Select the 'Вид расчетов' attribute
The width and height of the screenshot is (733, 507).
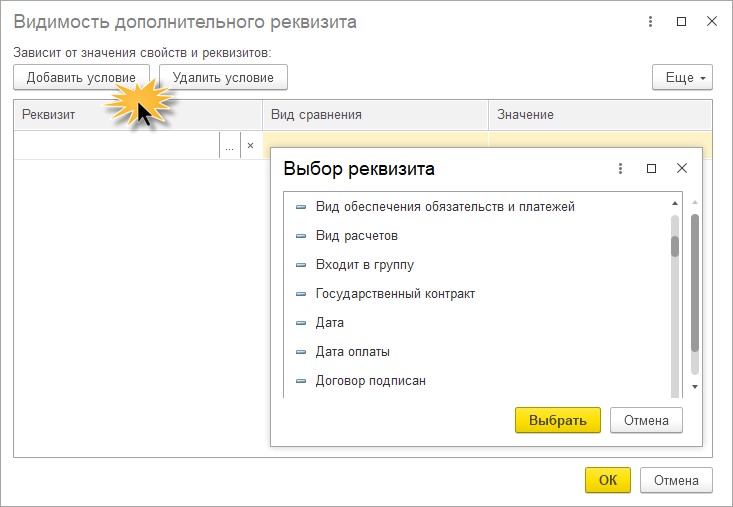tap(356, 236)
